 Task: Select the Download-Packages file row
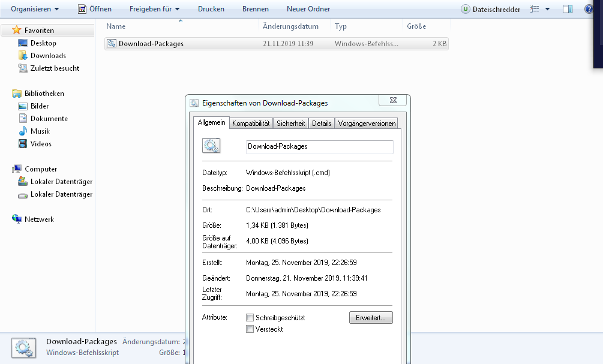coord(277,44)
